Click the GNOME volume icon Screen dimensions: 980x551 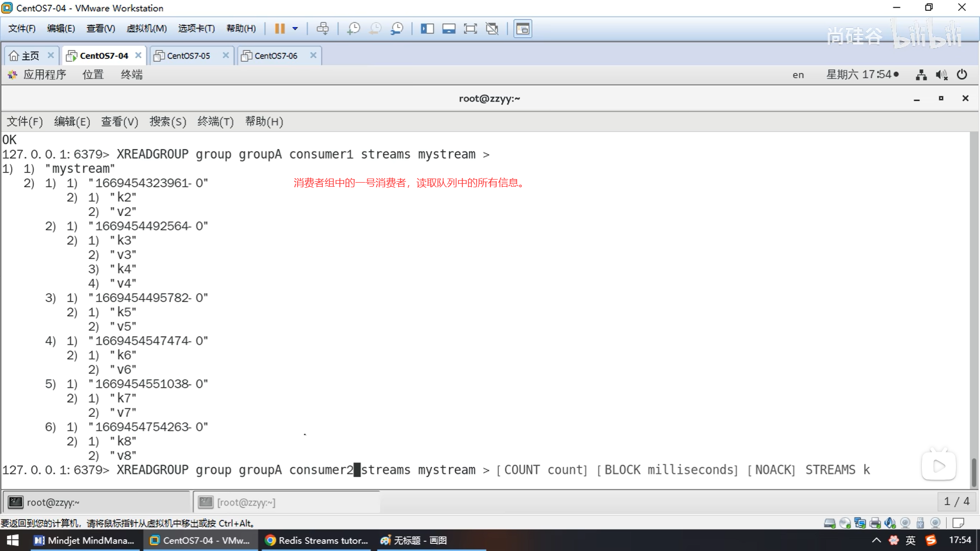(x=941, y=75)
